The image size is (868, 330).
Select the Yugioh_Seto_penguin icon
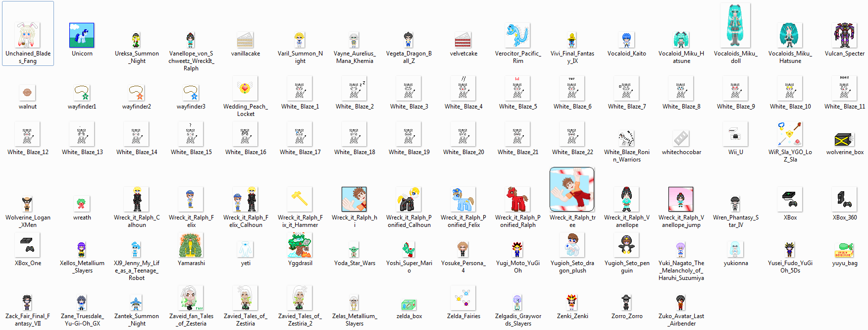(626, 245)
